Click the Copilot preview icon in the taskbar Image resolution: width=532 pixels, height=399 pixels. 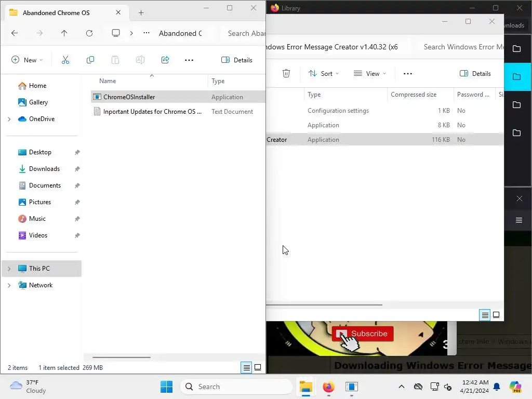pyautogui.click(x=515, y=387)
